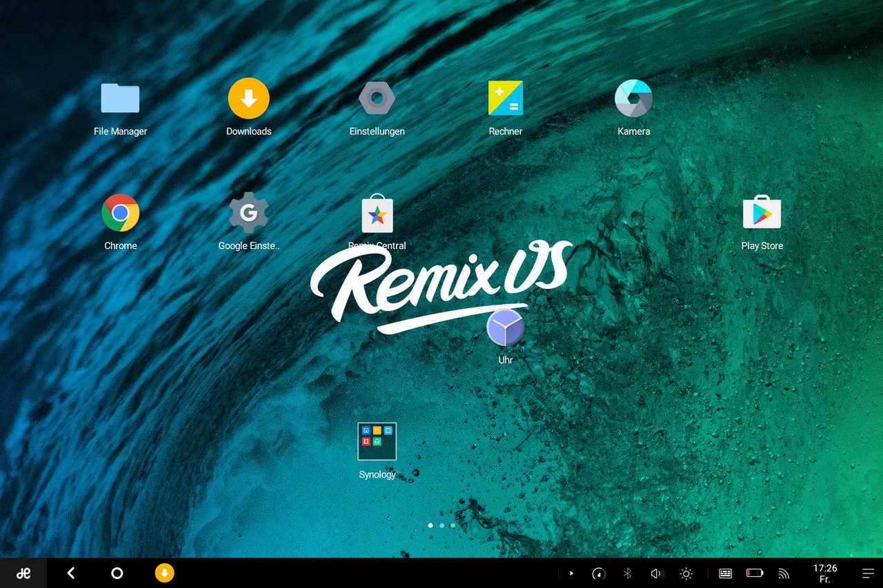
Task: Open Einstellungen settings app
Action: [x=377, y=99]
